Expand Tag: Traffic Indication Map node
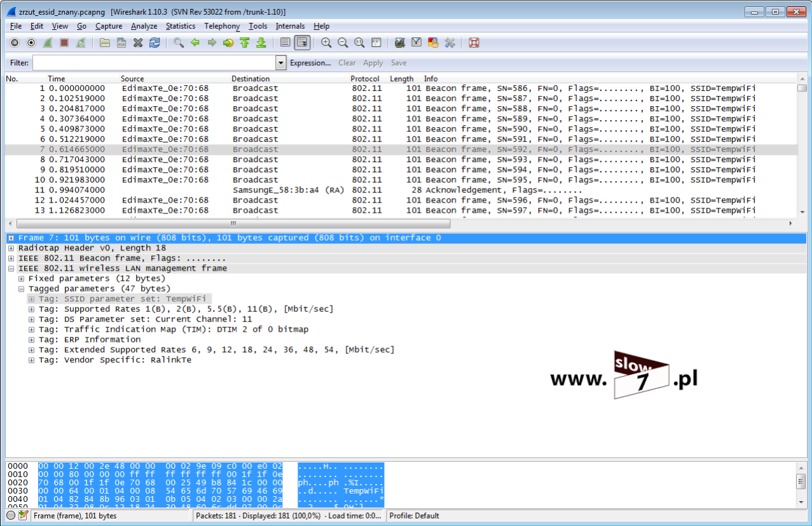 point(32,330)
